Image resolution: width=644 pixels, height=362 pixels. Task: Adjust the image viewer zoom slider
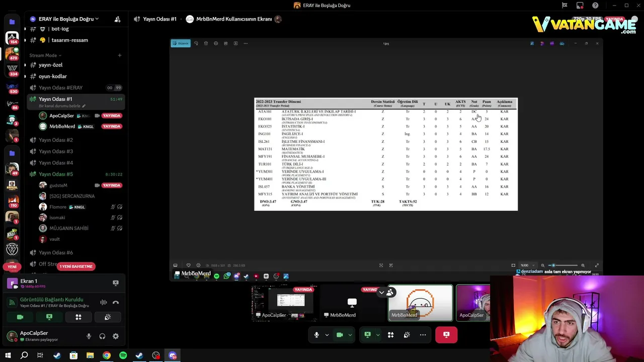[x=562, y=265]
